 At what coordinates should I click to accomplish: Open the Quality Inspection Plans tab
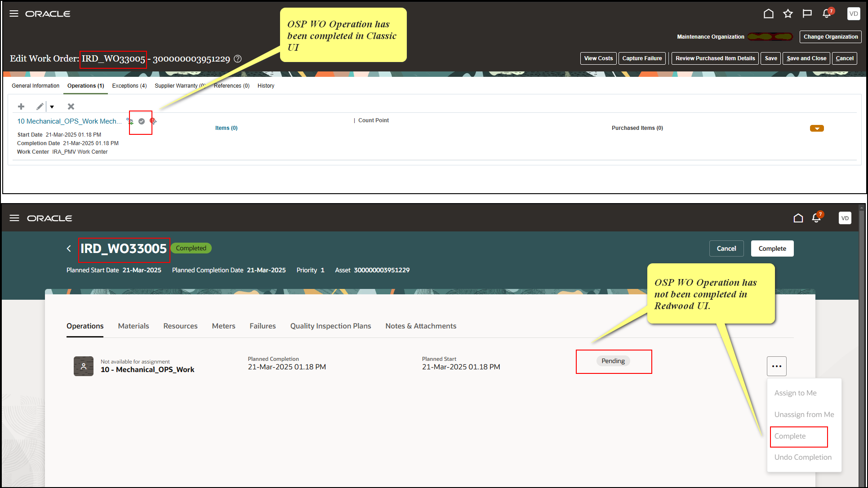[x=330, y=326]
